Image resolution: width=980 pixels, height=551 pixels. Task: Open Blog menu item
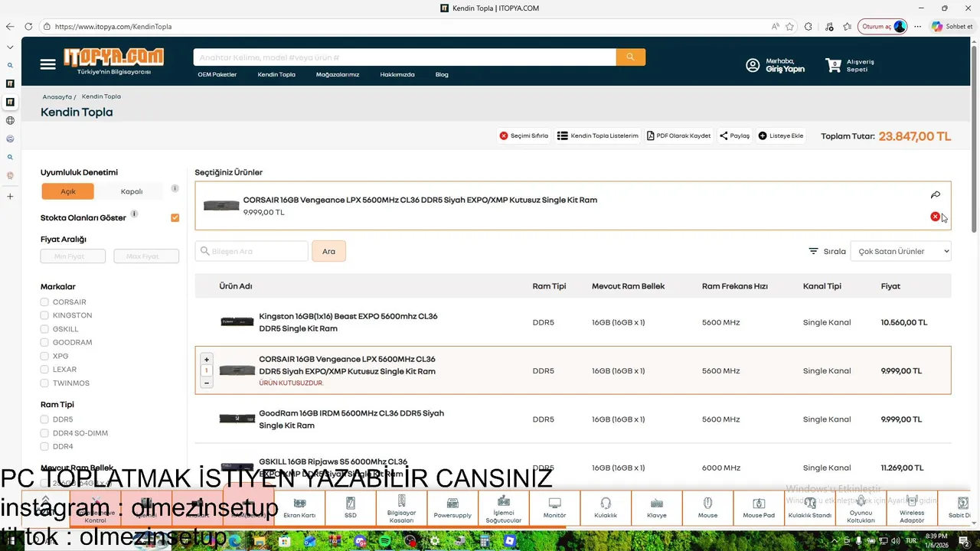tap(442, 74)
